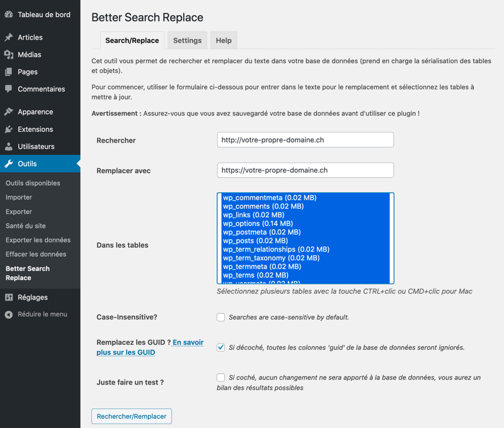Enable the Case-Insensitive checkbox
The height and width of the screenshot is (428, 504).
220,317
